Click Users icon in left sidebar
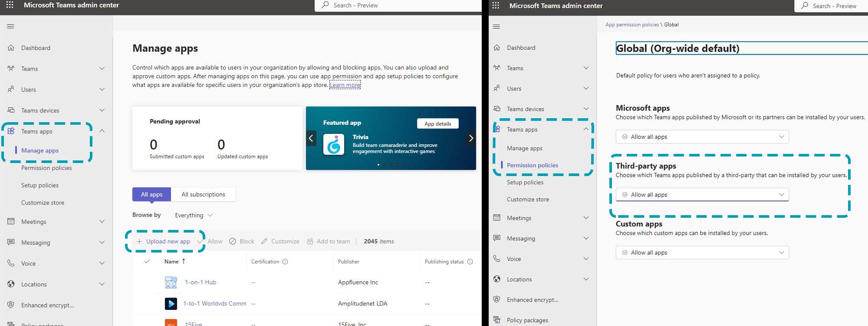Image resolution: width=868 pixels, height=326 pixels. click(11, 90)
